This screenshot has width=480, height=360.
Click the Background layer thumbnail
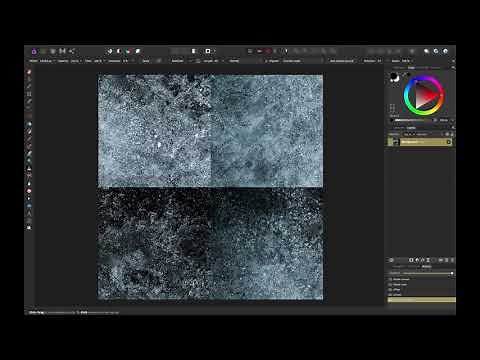point(395,142)
